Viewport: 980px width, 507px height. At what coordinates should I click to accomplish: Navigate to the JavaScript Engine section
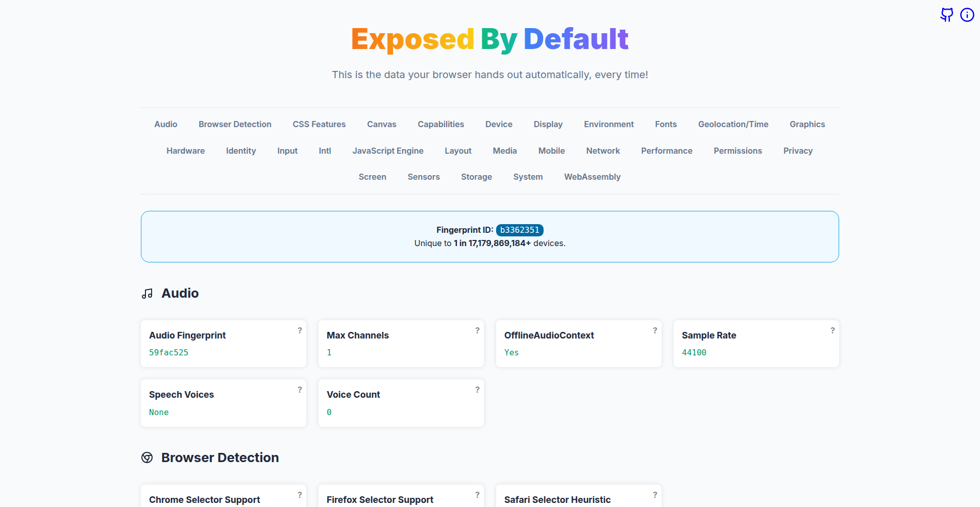click(x=388, y=151)
